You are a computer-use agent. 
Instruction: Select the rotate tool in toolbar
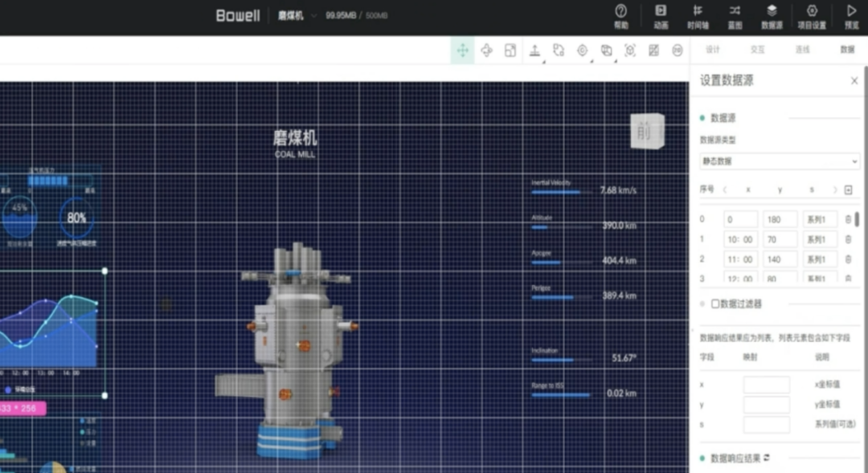point(486,51)
